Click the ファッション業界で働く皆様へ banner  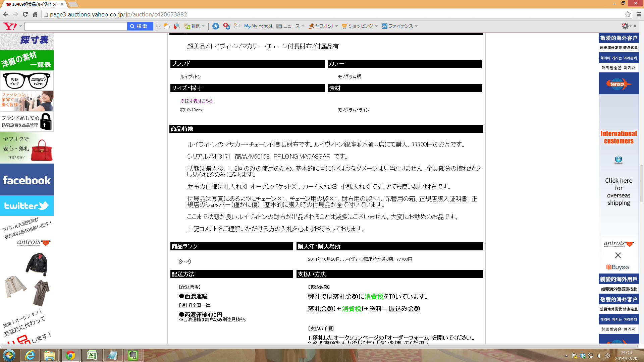[x=27, y=101]
